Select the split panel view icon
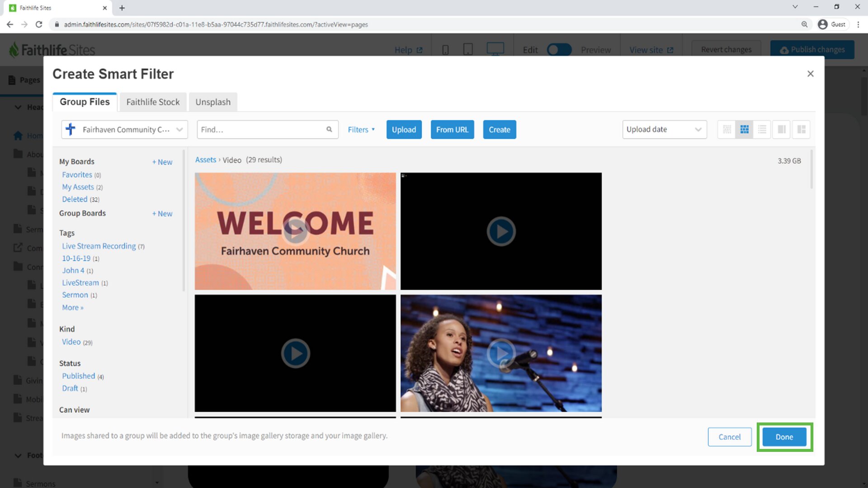This screenshot has height=488, width=868. point(782,130)
